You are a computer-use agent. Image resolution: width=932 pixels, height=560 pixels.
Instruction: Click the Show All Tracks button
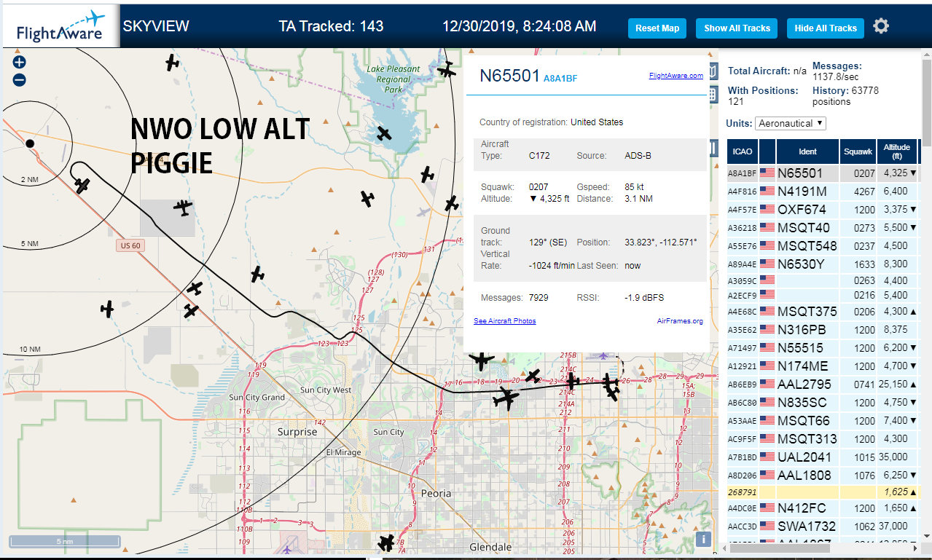[x=737, y=28]
